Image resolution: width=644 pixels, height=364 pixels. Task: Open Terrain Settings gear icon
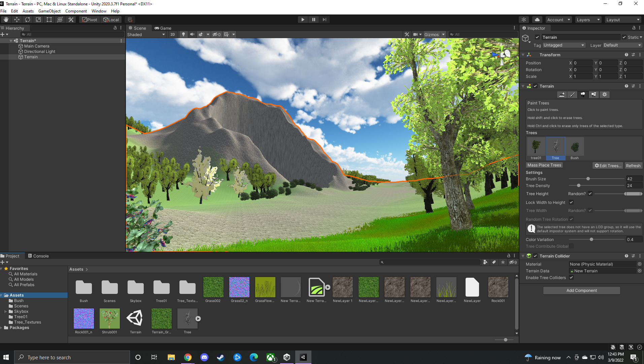pyautogui.click(x=605, y=95)
